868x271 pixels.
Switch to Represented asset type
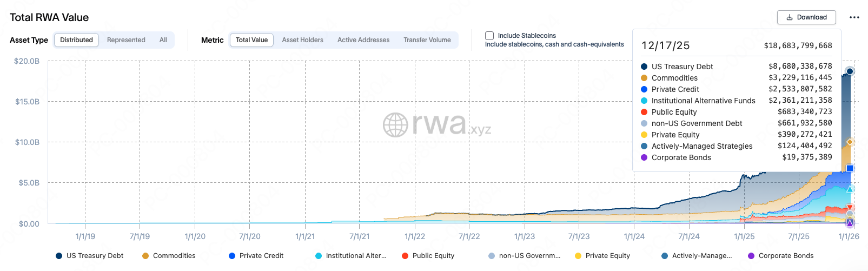point(126,40)
